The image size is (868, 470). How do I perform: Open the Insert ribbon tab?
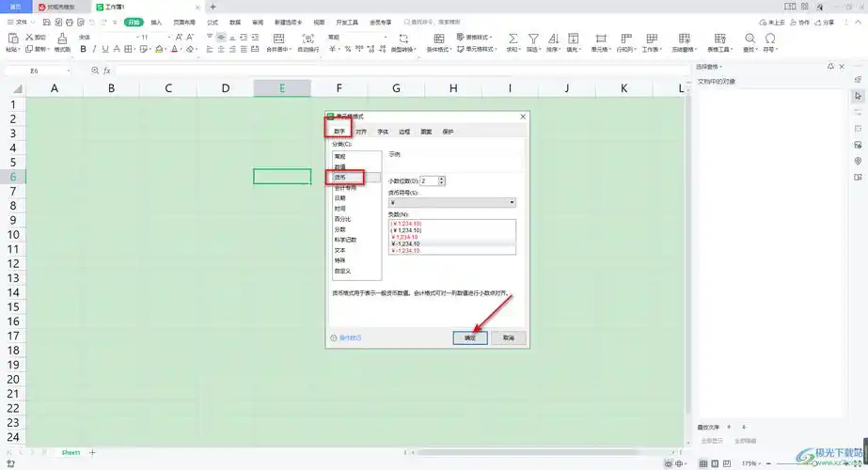coord(156,23)
